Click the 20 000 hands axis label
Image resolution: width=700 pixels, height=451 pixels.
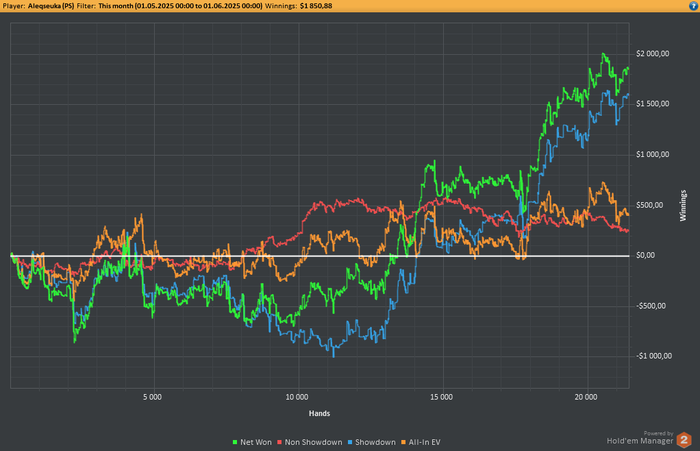pyautogui.click(x=585, y=397)
